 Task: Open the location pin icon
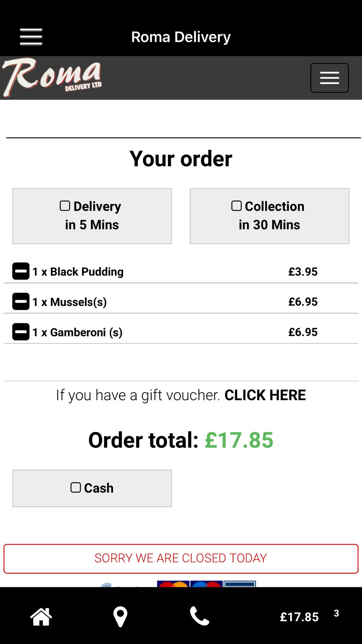click(120, 616)
